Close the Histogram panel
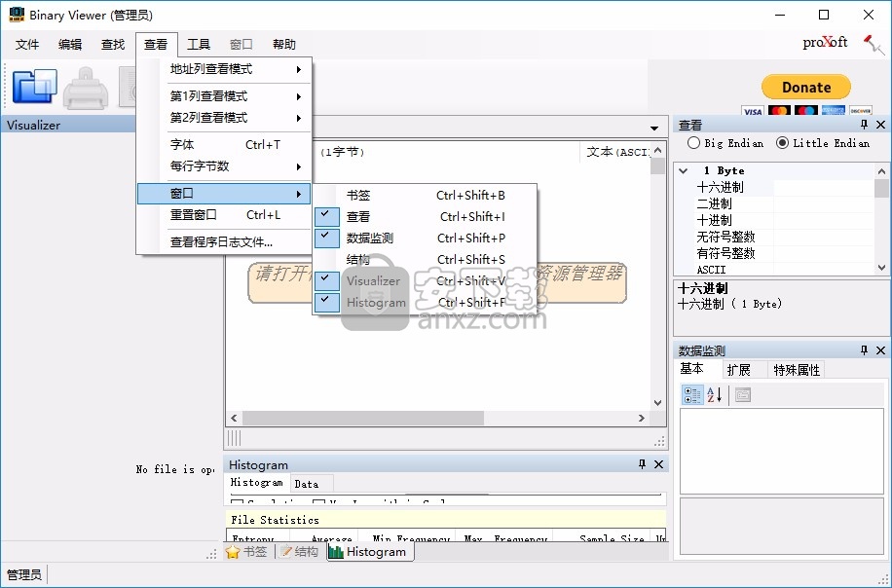The width and height of the screenshot is (892, 588). click(658, 464)
